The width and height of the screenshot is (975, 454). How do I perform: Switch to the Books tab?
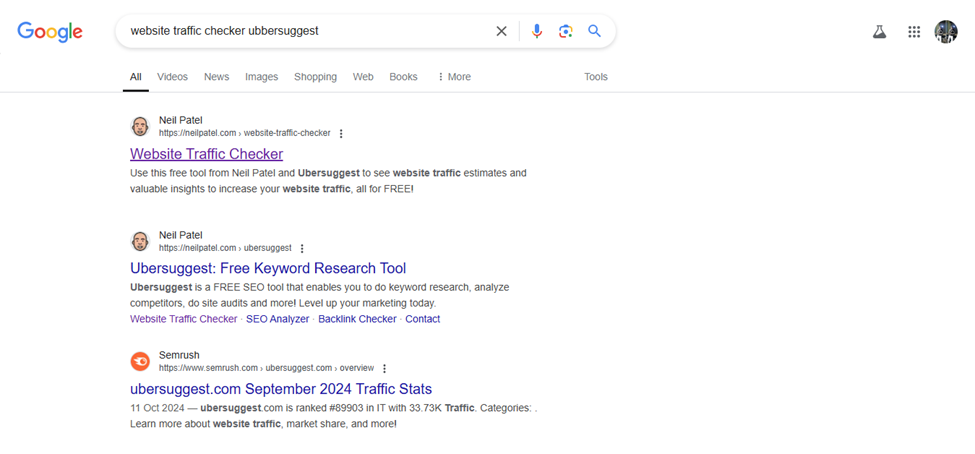coord(404,77)
